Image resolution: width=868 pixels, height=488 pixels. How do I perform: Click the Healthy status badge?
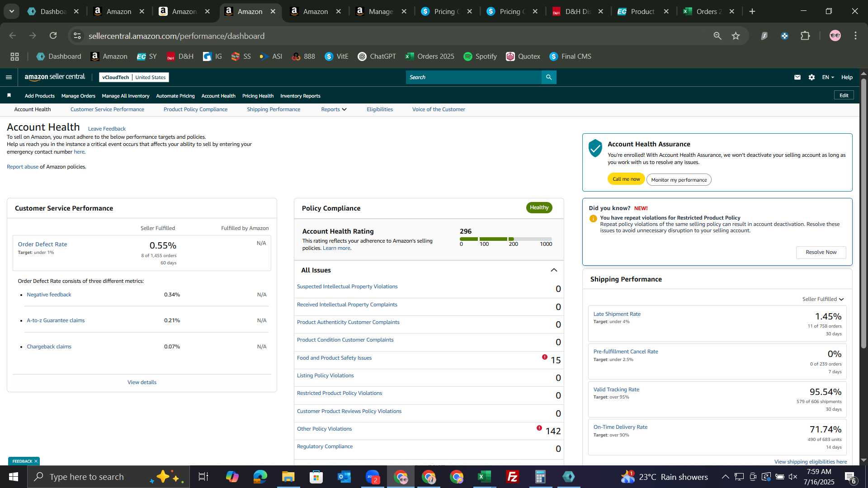pos(539,207)
